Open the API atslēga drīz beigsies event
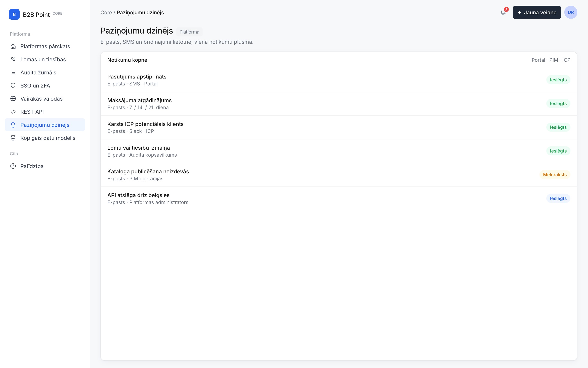Viewport: 588px width, 368px height. [x=339, y=199]
